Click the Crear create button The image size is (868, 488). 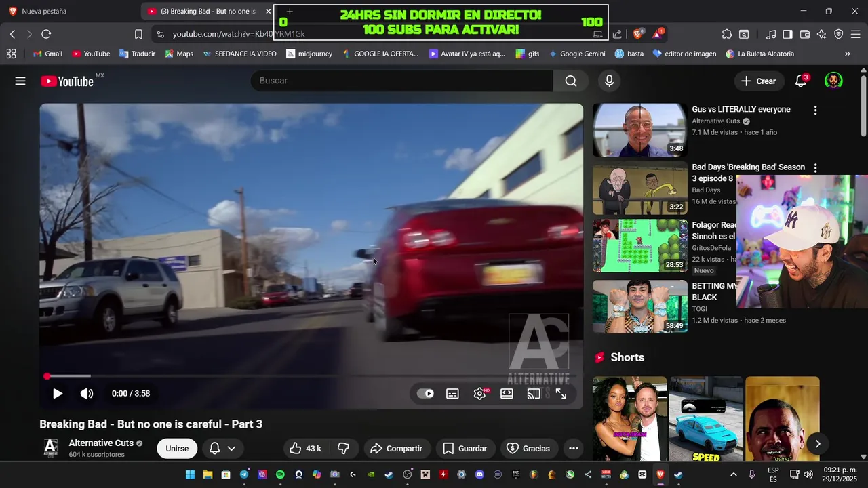pos(759,81)
